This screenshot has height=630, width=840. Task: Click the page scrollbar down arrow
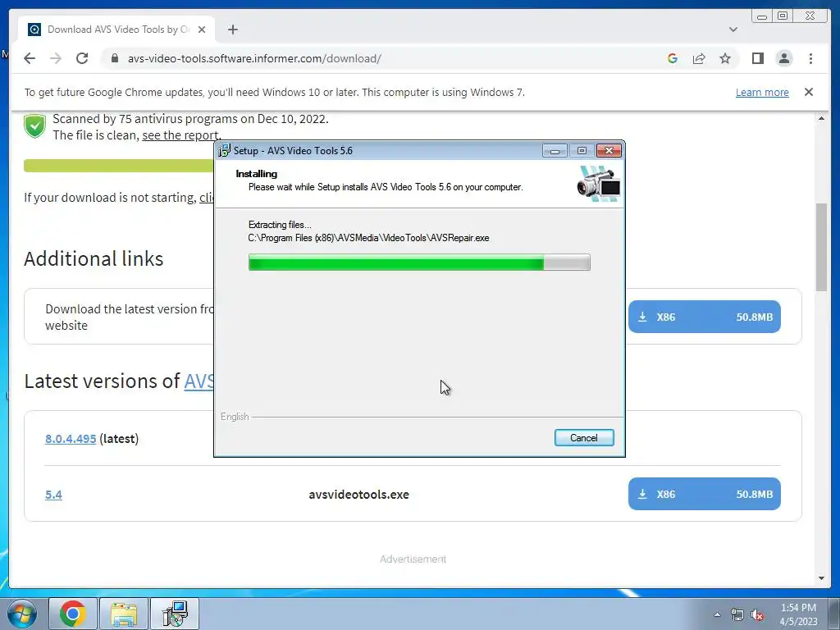tap(821, 578)
